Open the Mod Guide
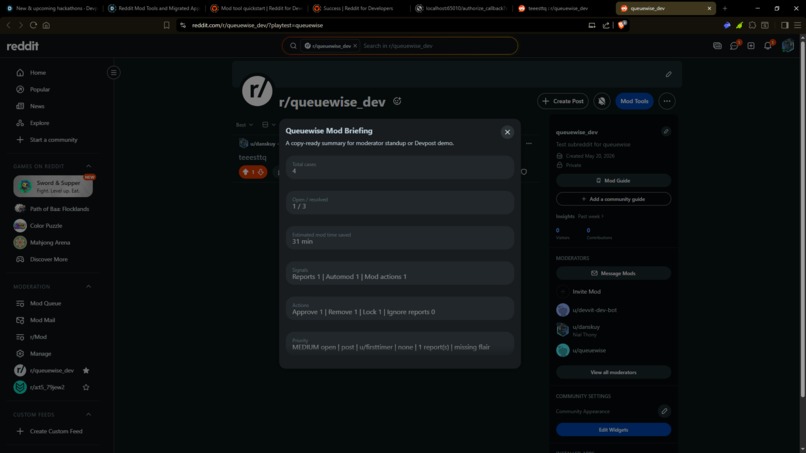Image resolution: width=806 pixels, height=453 pixels. pyautogui.click(x=613, y=180)
